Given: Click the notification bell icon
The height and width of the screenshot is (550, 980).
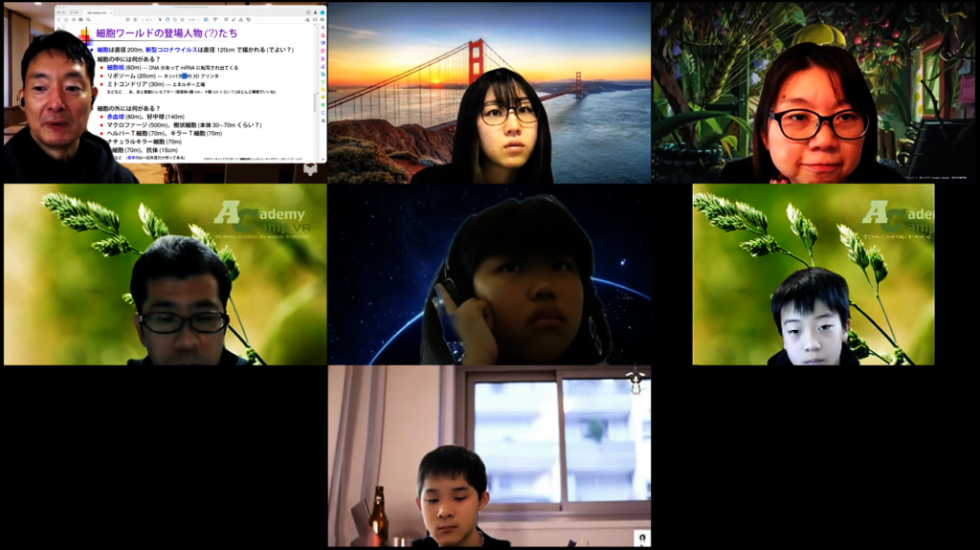Looking at the screenshot, I should point(315,12).
